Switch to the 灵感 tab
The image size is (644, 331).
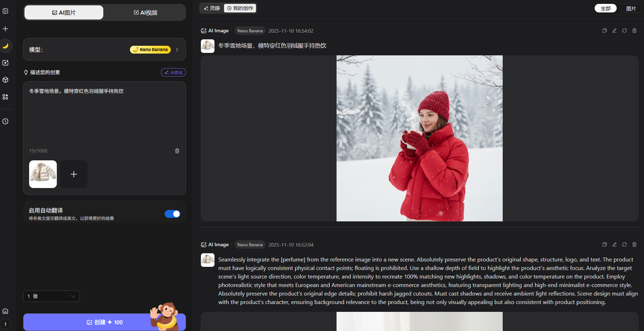[212, 8]
